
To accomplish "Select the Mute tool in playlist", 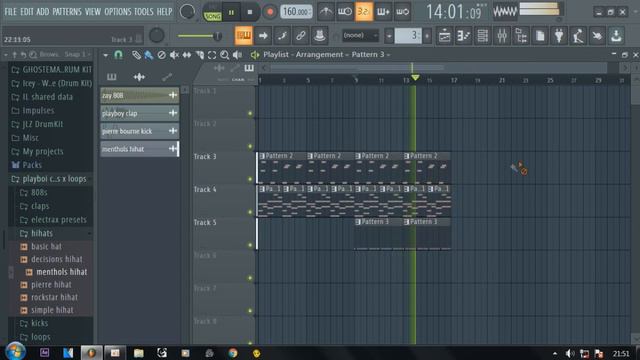I will pyautogui.click(x=174, y=55).
